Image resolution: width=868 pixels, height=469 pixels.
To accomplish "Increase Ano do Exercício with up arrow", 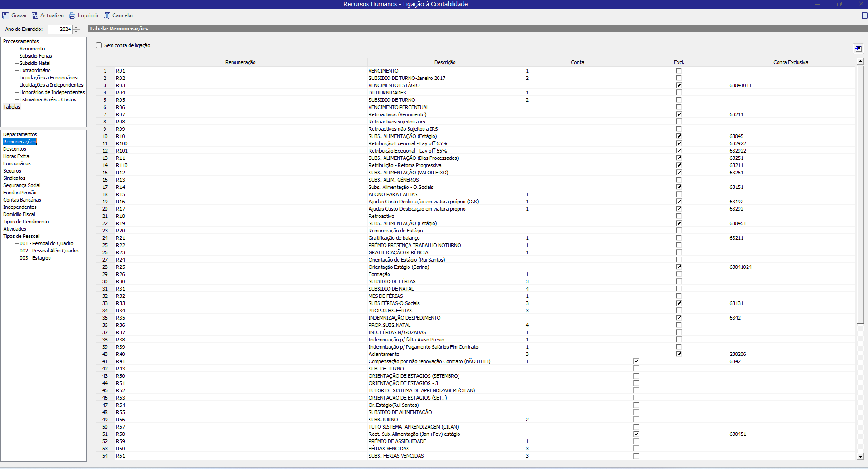I will [x=76, y=27].
